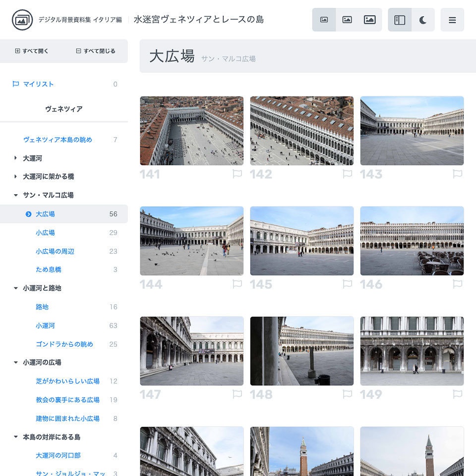The width and height of the screenshot is (476, 476).
Task: Open the hamburger menu
Action: [x=452, y=20]
